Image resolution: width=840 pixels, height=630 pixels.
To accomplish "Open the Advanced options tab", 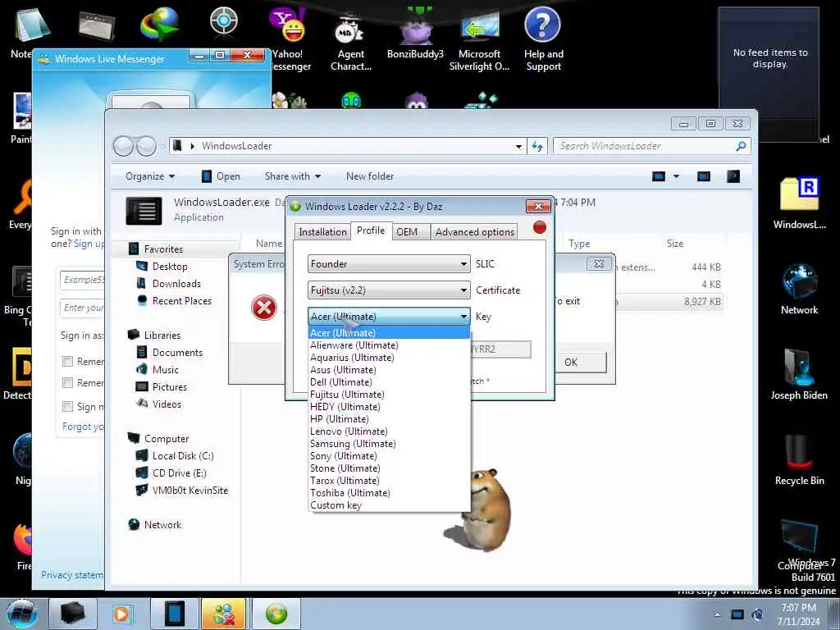I will [x=475, y=232].
